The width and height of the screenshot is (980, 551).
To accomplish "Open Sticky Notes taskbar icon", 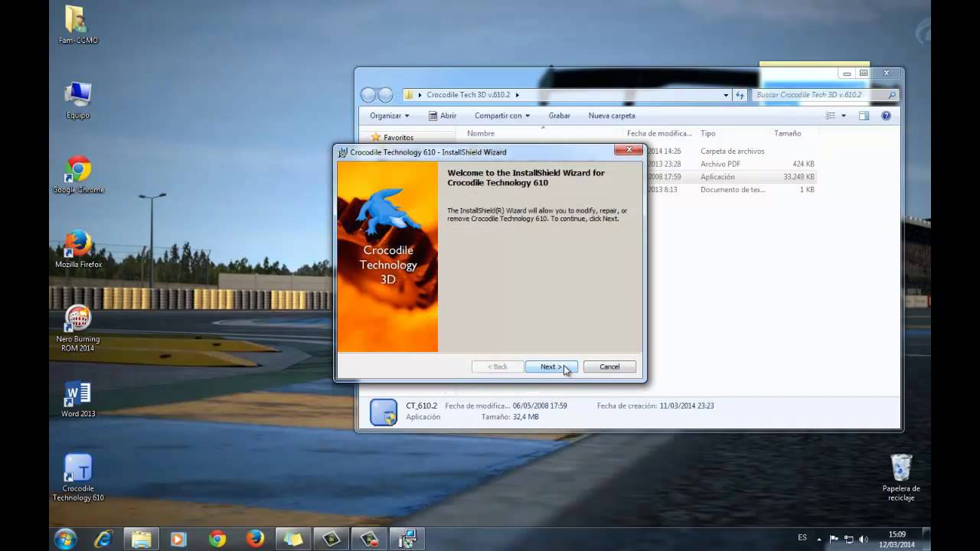I will click(x=293, y=539).
